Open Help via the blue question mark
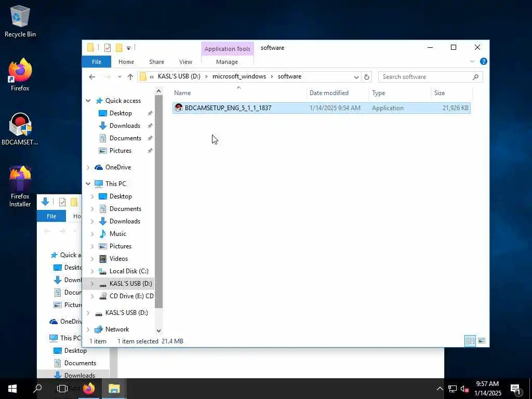532x399 pixels. 484,61
